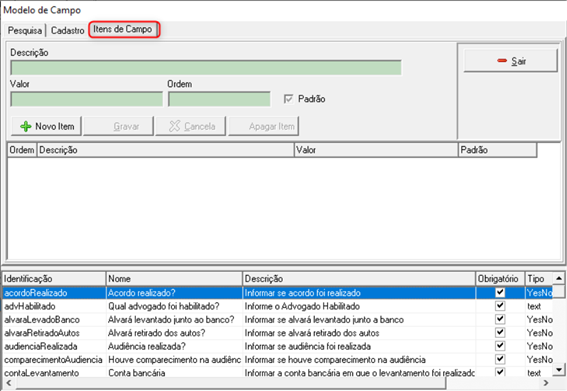Screen dimensions: 567x391
Task: Click the Gravar button
Action: point(119,126)
